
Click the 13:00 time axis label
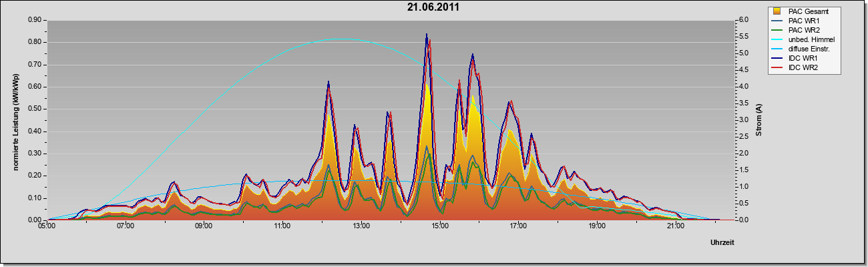tap(361, 226)
